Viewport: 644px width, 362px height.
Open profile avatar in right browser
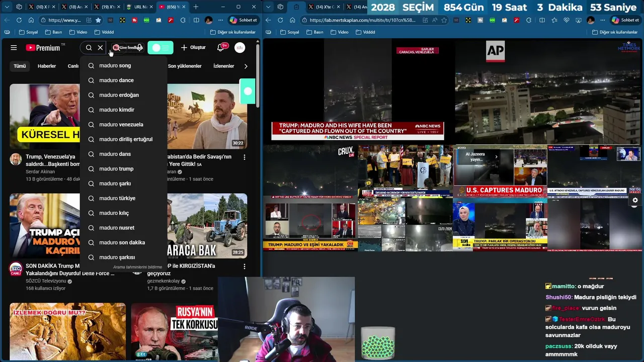[591, 20]
